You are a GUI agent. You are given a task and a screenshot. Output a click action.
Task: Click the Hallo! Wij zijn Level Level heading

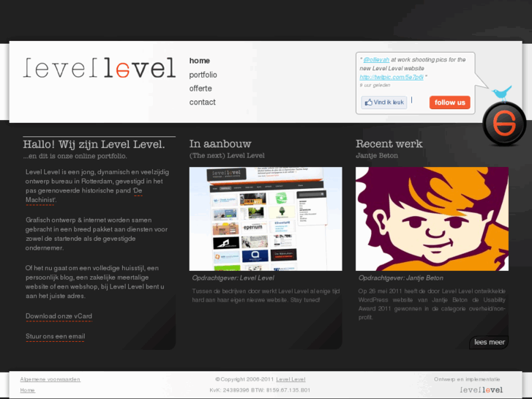click(x=94, y=144)
